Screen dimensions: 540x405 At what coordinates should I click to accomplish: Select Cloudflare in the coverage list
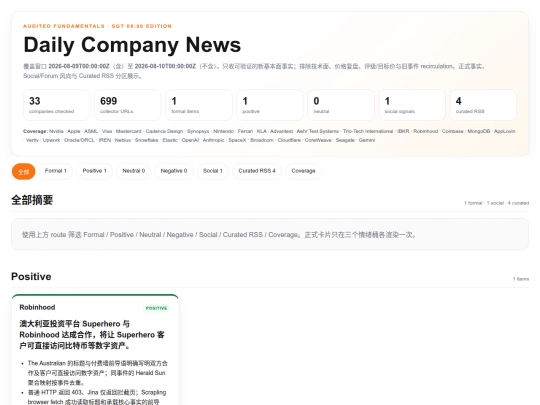(289, 140)
